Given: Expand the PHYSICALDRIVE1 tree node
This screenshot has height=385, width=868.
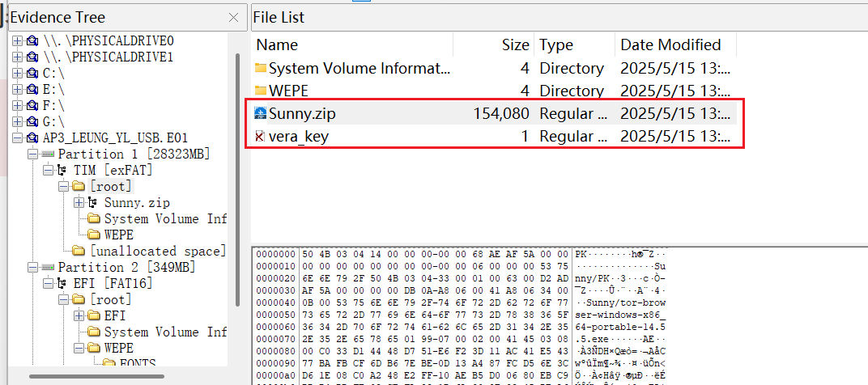Looking at the screenshot, I should pyautogui.click(x=17, y=57).
